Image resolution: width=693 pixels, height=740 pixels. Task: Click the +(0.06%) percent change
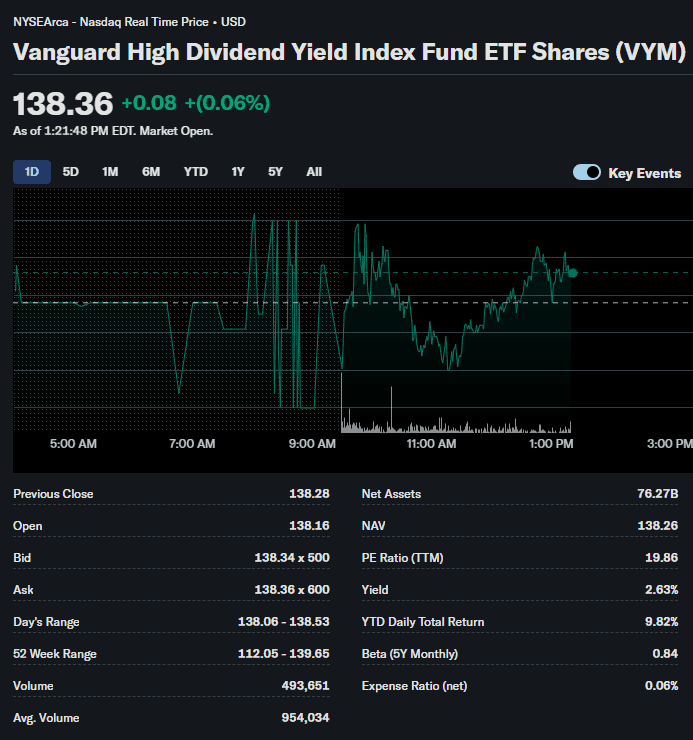tap(227, 103)
